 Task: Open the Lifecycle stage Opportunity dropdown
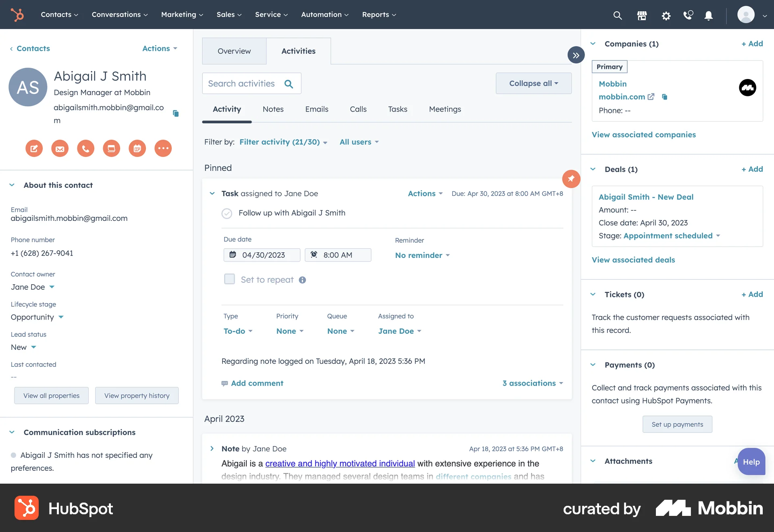click(x=37, y=317)
